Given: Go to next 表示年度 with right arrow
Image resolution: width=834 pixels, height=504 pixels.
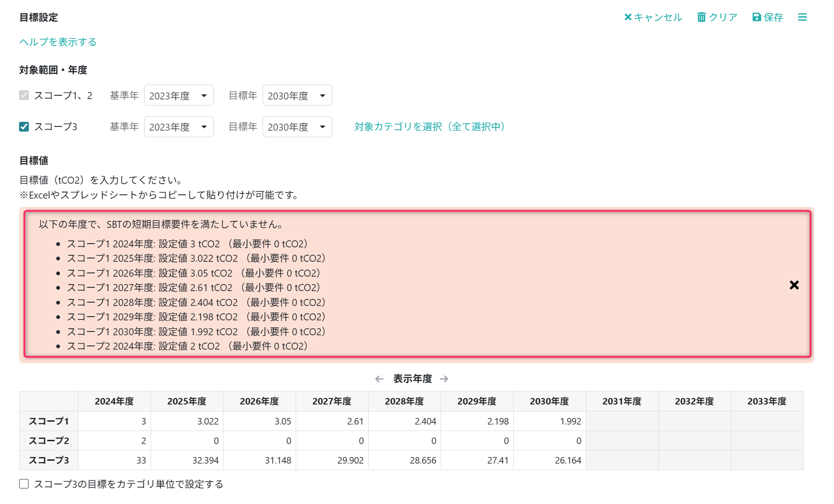Looking at the screenshot, I should coord(444,379).
